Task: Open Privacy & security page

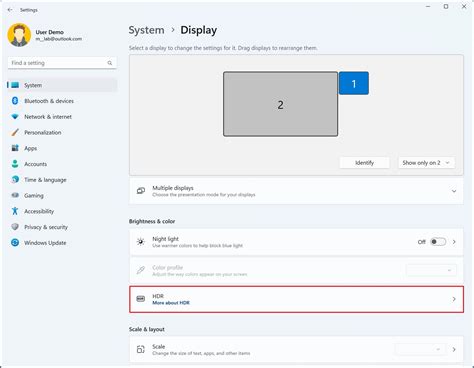Action: [x=62, y=227]
